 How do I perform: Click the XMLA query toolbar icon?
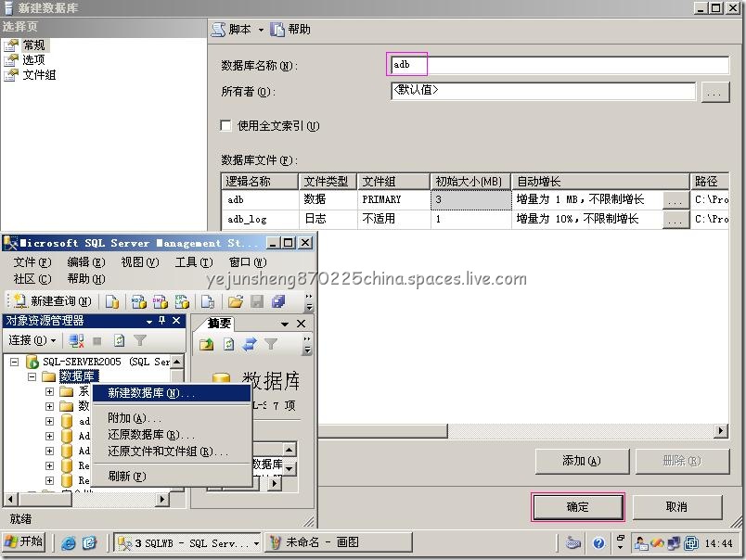(x=182, y=301)
